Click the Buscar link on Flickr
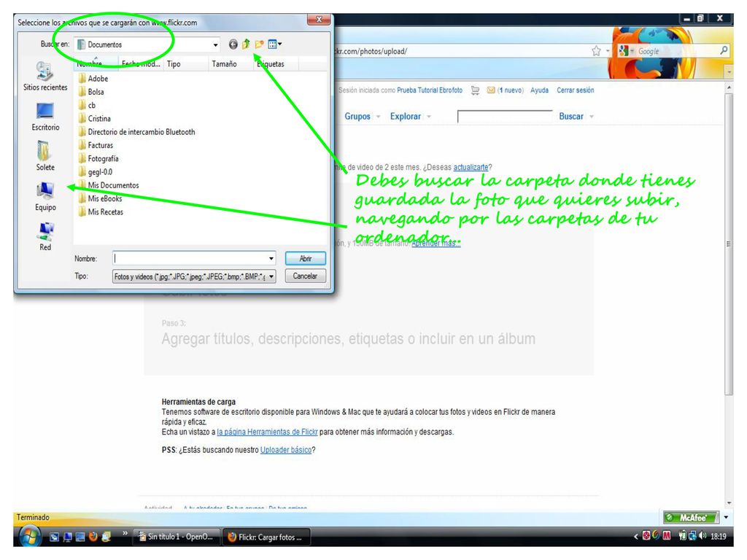Image resolution: width=747 pixels, height=560 pixels. click(x=571, y=116)
